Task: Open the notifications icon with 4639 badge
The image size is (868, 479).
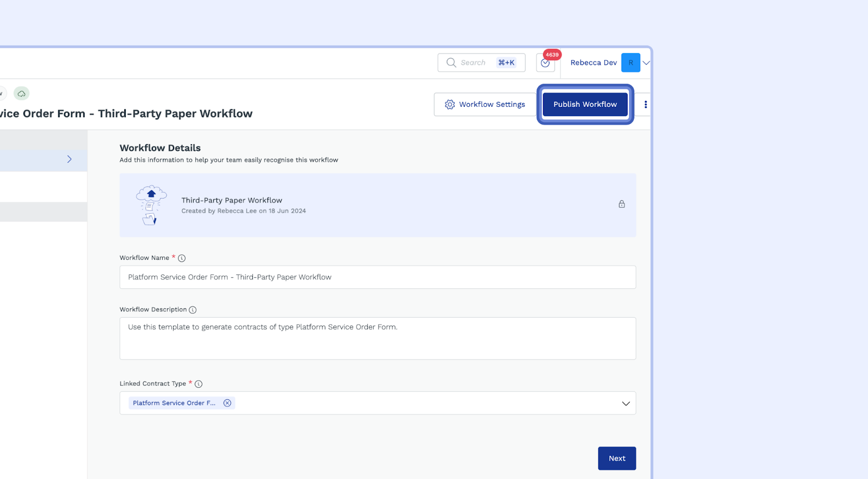Action: click(545, 63)
